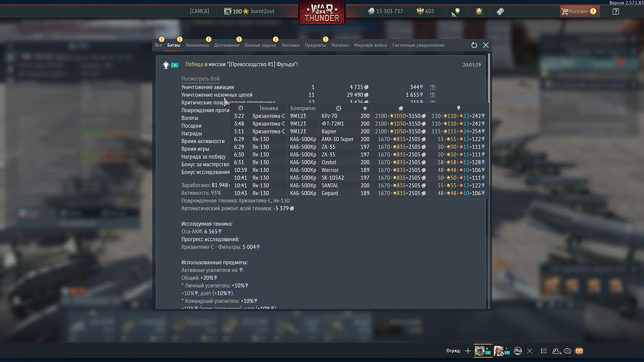Image resolution: width=644 pixels, height=362 pixels.
Task: Open the orange mail envelope icon
Action: tap(579, 351)
